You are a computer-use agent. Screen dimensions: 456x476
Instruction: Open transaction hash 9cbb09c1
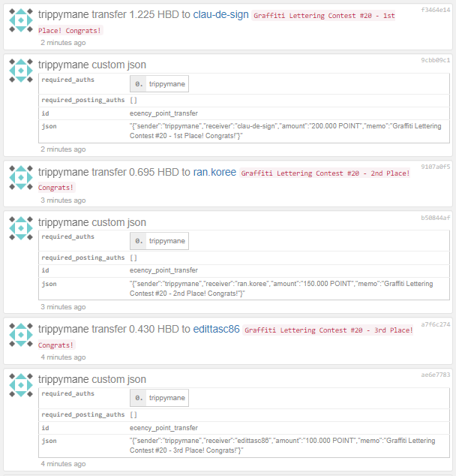(x=436, y=60)
